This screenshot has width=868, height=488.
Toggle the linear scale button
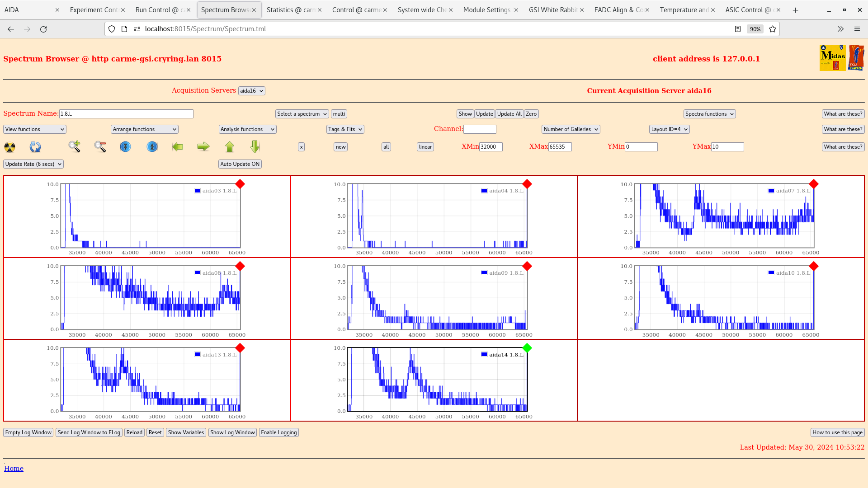click(x=425, y=147)
